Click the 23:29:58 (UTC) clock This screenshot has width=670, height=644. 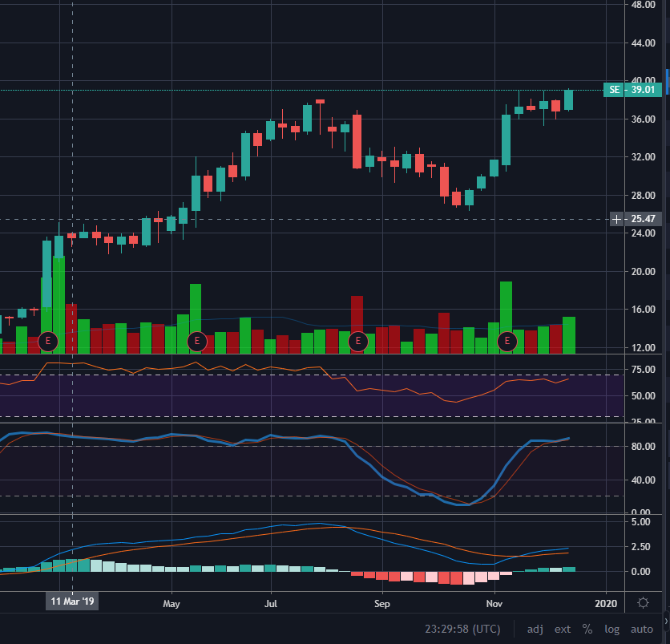462,630
